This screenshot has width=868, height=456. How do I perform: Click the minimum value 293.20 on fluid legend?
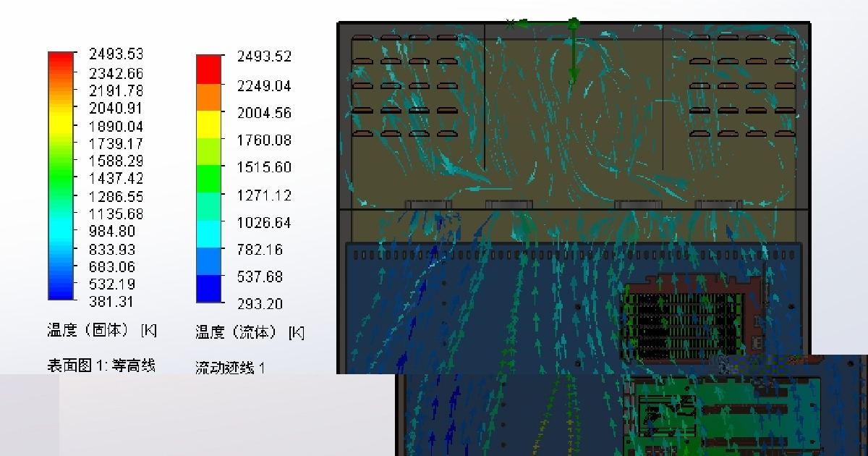[260, 304]
